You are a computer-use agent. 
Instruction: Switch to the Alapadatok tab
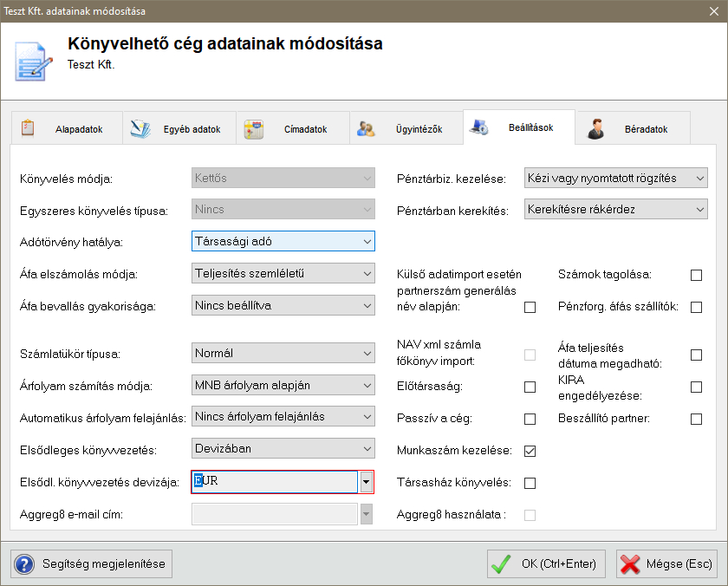[78, 129]
